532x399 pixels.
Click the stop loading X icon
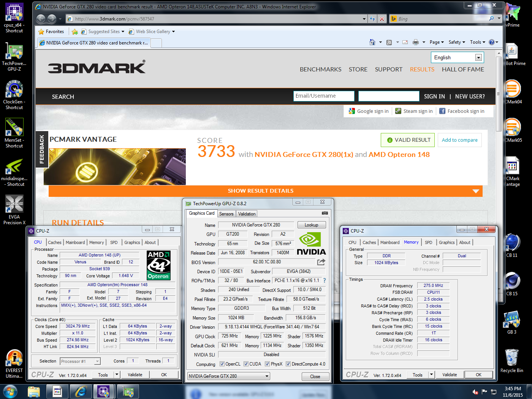[x=382, y=19]
